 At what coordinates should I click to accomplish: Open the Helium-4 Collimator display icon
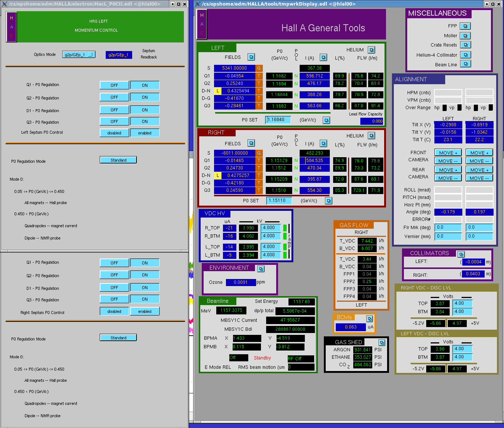click(x=465, y=55)
